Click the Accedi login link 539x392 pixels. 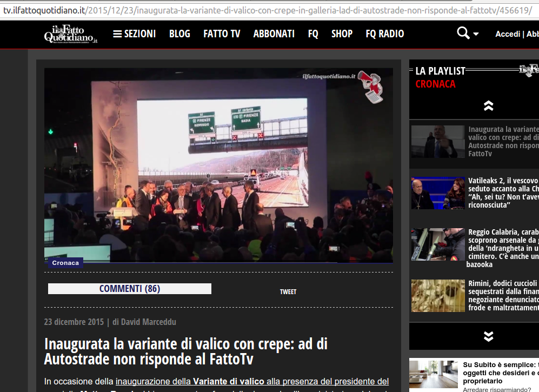[x=508, y=34]
